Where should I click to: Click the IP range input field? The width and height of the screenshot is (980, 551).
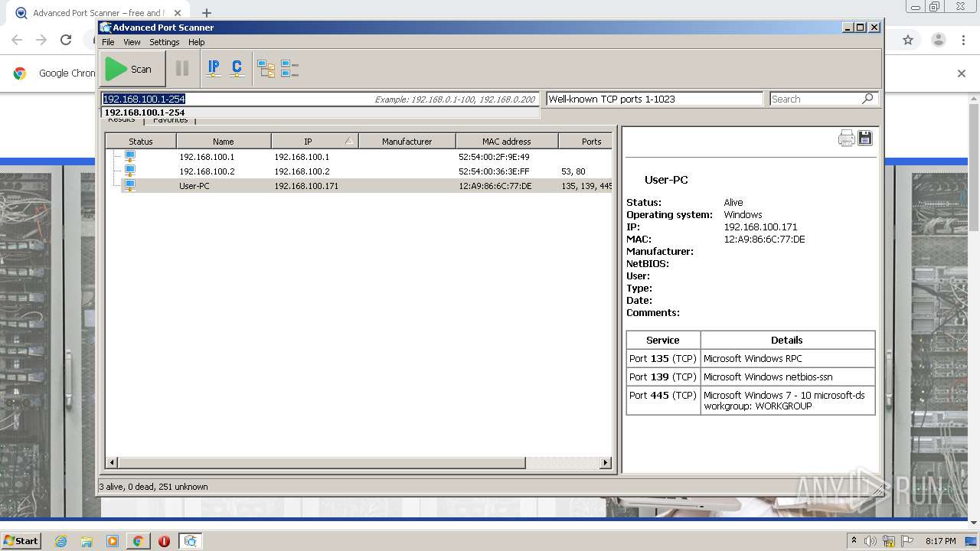pos(320,99)
